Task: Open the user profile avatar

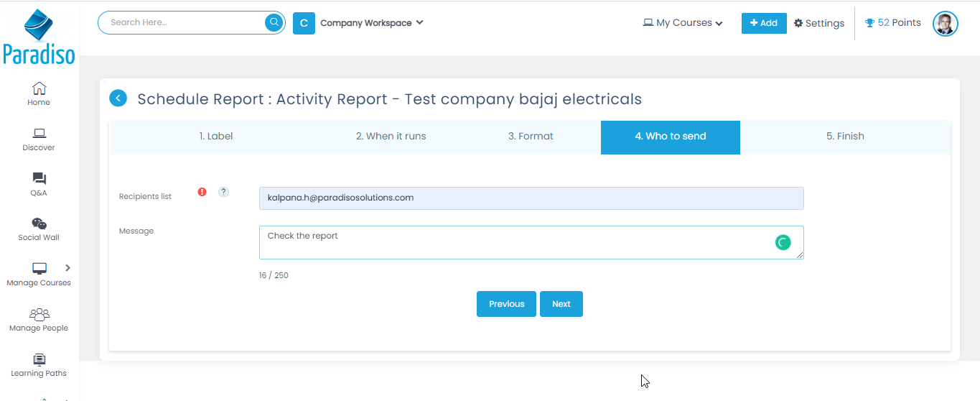Action: click(945, 24)
